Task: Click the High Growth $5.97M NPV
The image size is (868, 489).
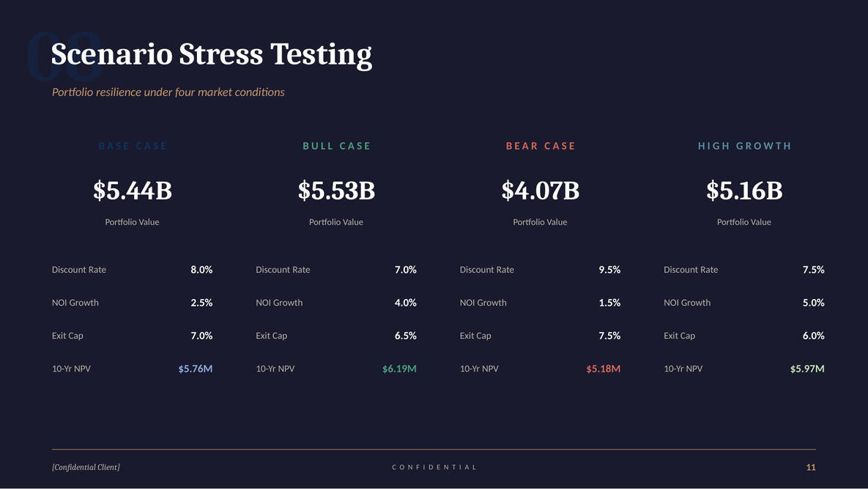Action: 806,369
